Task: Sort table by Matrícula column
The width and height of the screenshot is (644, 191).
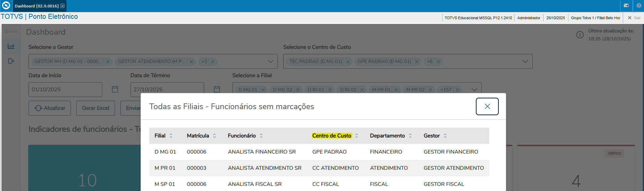Action: tap(215, 136)
